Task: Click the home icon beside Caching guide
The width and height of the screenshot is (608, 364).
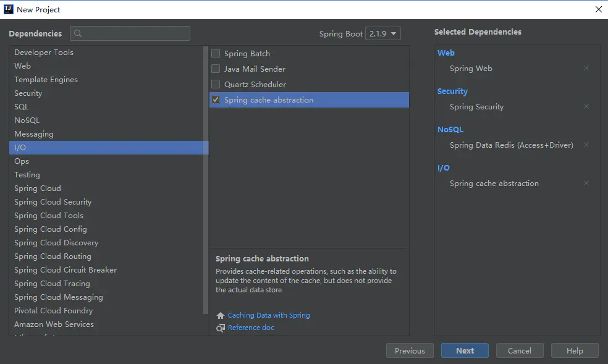Action: click(221, 315)
